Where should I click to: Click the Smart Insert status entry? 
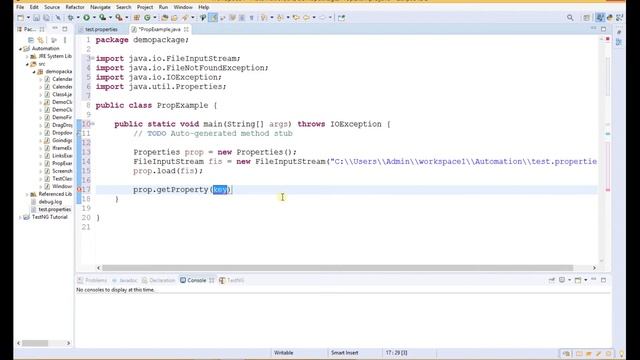[x=344, y=353]
